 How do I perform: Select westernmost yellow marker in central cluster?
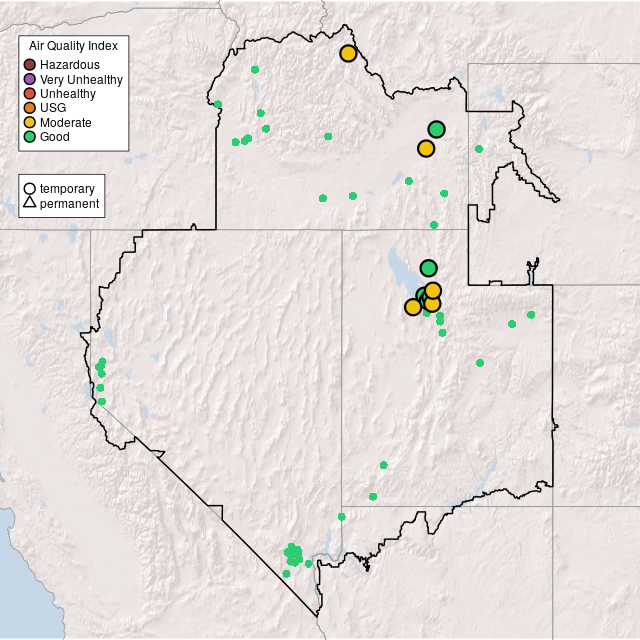[413, 307]
